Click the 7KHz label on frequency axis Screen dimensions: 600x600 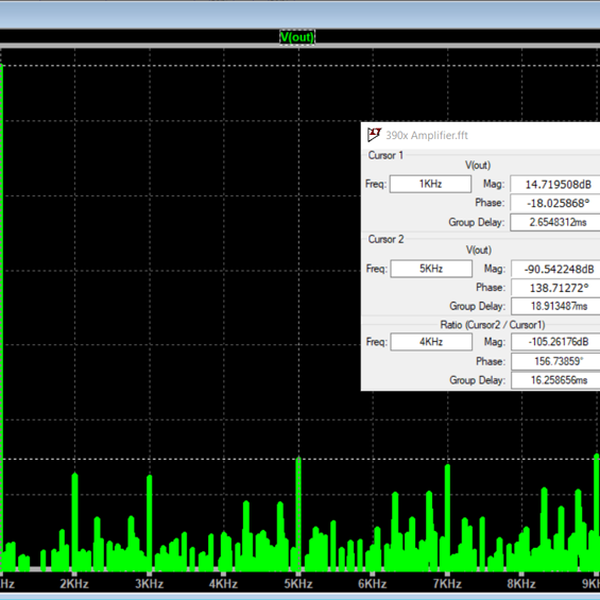click(447, 583)
